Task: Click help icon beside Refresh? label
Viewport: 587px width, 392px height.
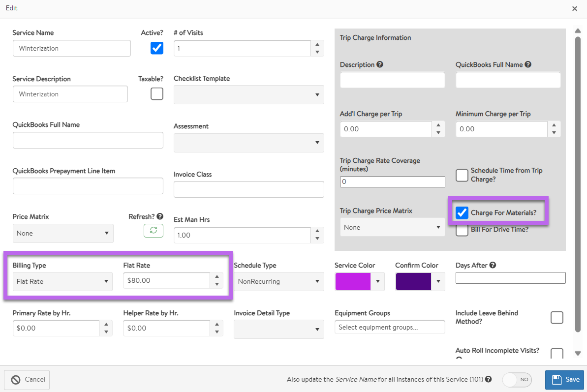Action: point(160,216)
